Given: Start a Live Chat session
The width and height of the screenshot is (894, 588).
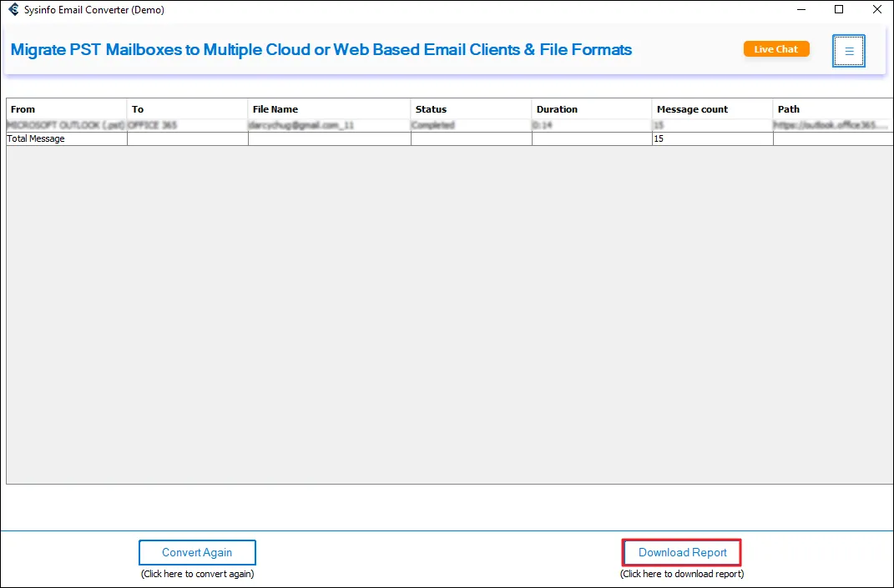Looking at the screenshot, I should click(775, 49).
